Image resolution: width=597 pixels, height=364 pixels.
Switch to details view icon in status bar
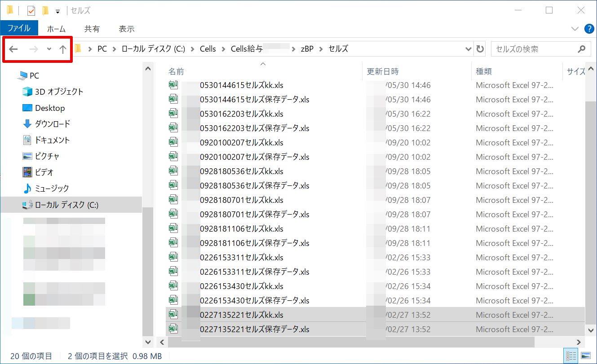pyautogui.click(x=571, y=356)
